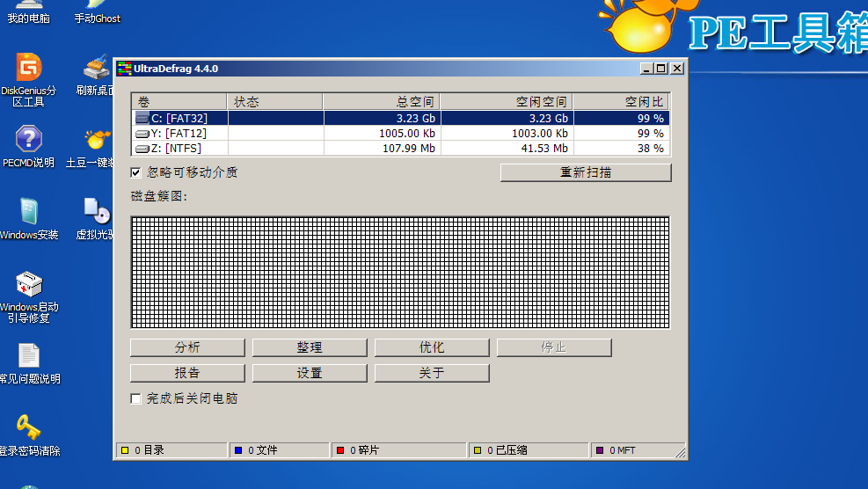This screenshot has width=868, height=489.
Task: Click the 整理 defragment button
Action: (310, 347)
